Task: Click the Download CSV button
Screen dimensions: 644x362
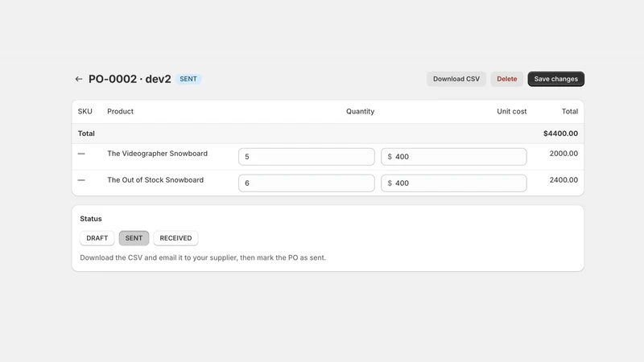Action: [456, 79]
